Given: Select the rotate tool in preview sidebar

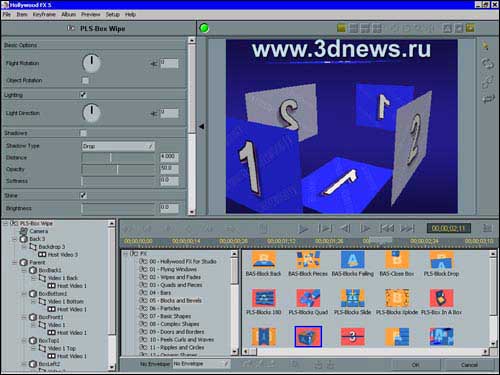Looking at the screenshot, I should [487, 63].
